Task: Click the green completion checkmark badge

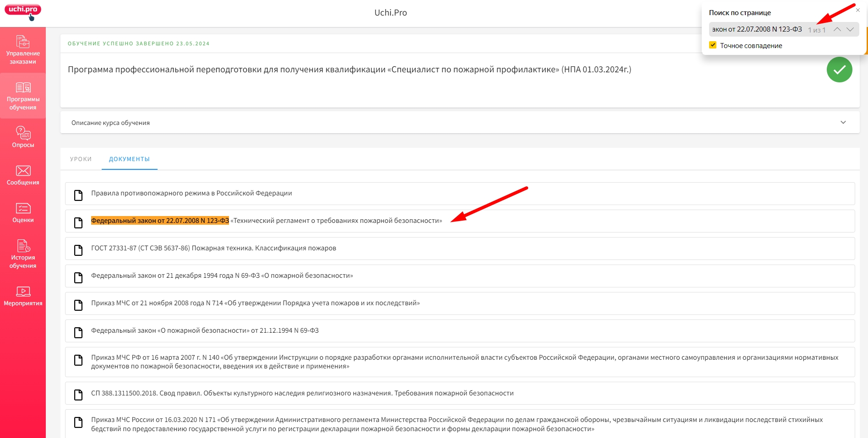Action: [x=839, y=70]
